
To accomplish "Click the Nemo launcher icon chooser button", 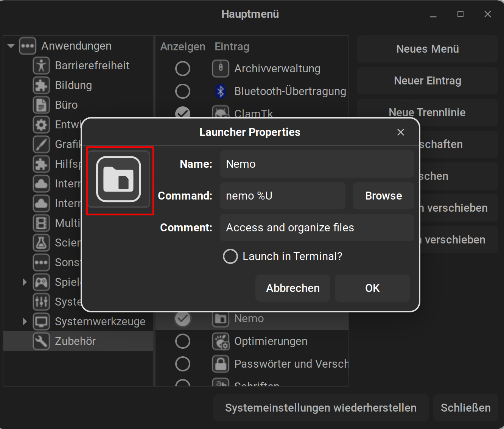I will [119, 179].
